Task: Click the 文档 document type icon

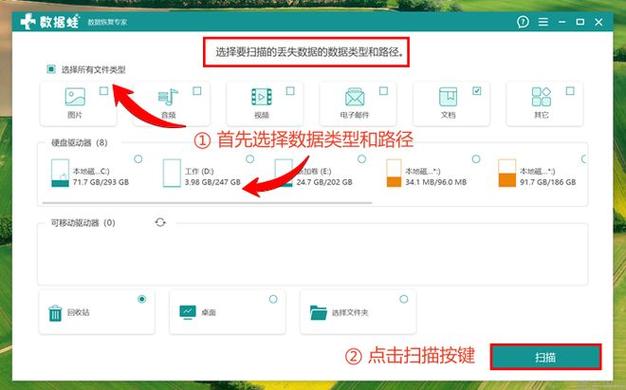Action: pos(448,97)
